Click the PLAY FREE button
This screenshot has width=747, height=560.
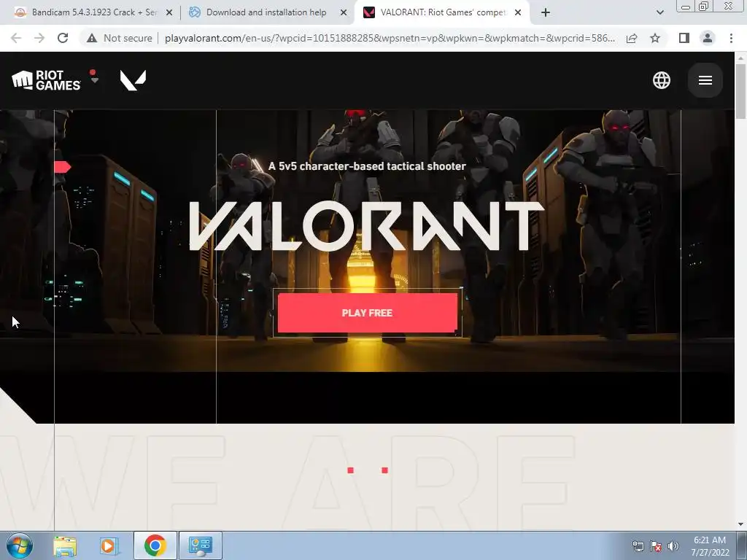(368, 313)
